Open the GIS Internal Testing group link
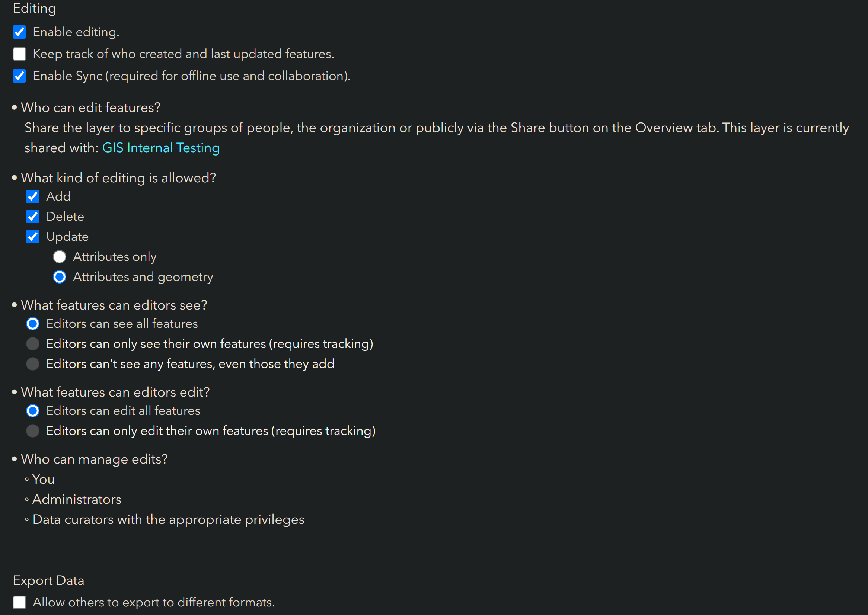This screenshot has width=868, height=615. point(161,148)
